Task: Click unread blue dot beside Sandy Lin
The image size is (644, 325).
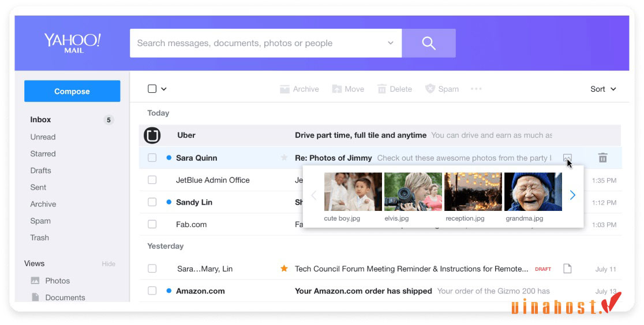Action: (169, 202)
